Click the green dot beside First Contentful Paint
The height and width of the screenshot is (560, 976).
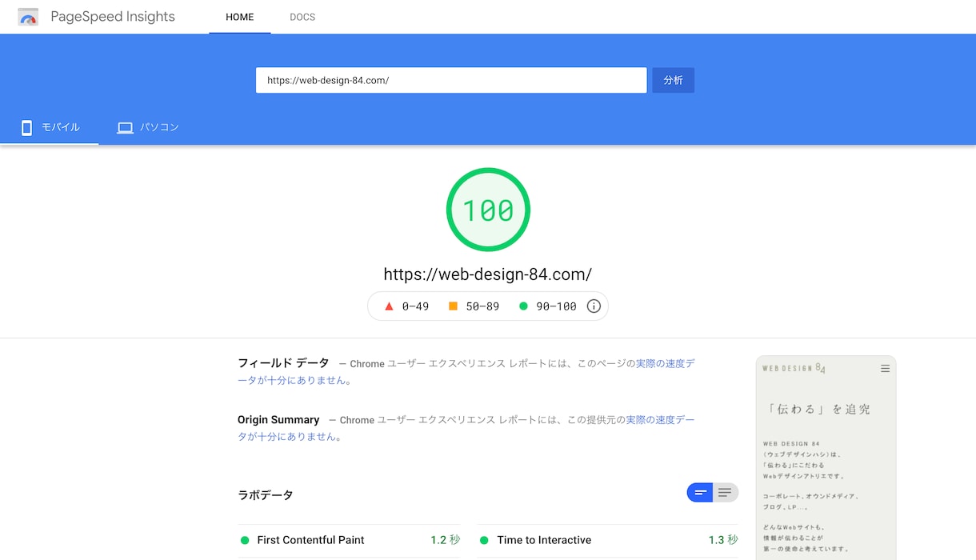tap(245, 541)
